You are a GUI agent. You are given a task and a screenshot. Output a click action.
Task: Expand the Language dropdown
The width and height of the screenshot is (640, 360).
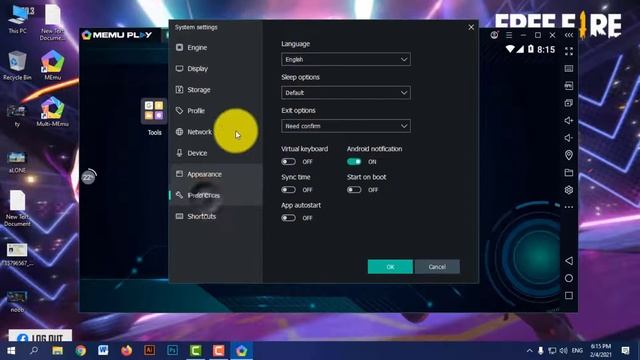(x=346, y=60)
